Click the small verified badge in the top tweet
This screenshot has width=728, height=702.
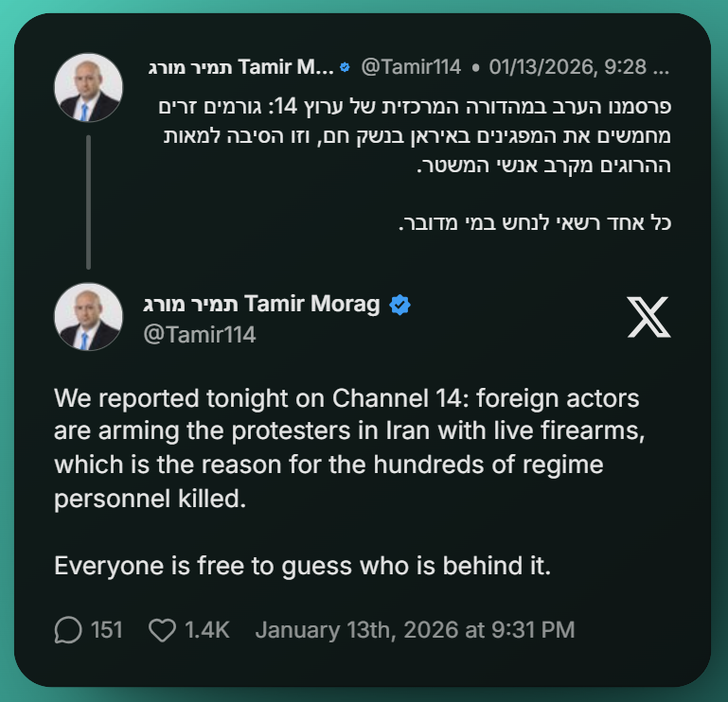pyautogui.click(x=345, y=67)
